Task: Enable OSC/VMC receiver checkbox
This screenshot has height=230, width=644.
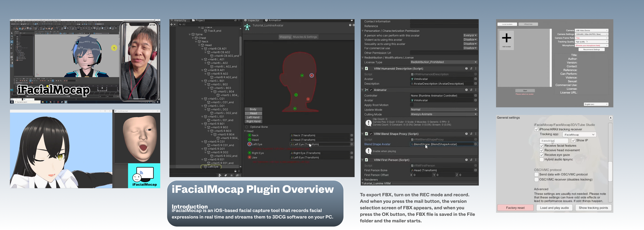Action: point(536,180)
